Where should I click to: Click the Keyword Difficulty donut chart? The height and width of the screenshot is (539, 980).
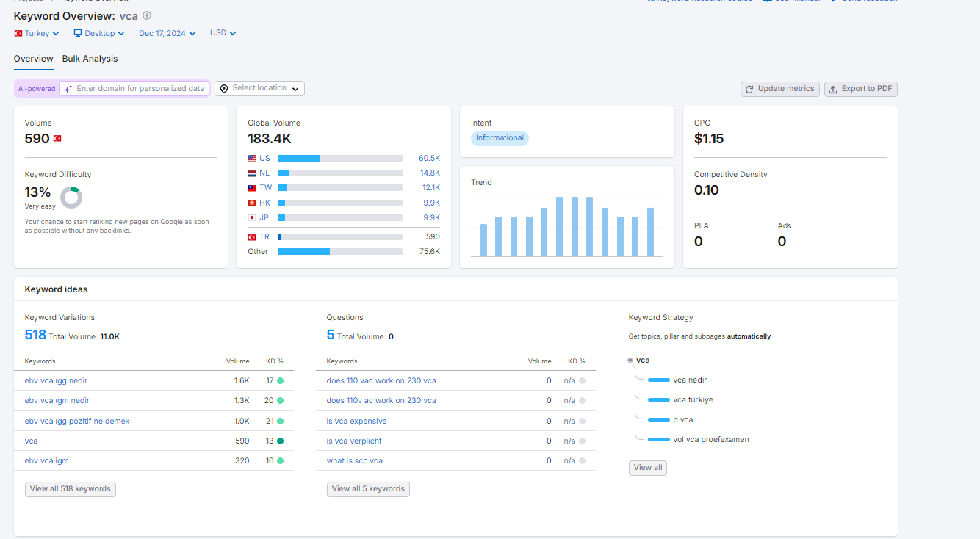71,198
